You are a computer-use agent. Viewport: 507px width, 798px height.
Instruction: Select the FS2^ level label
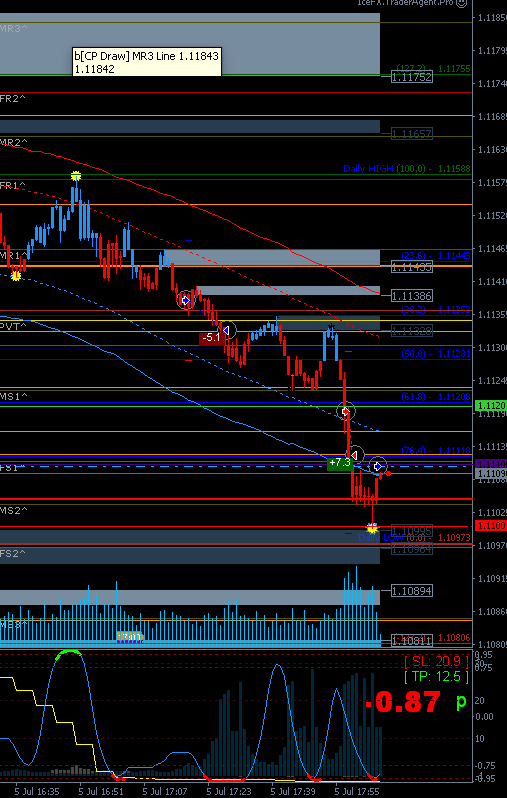coord(13,553)
